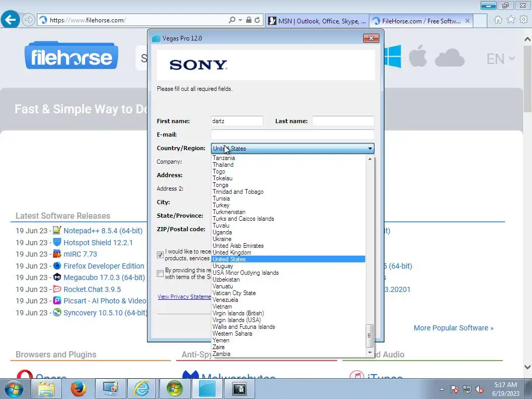Open File Explorer from the taskbar
This screenshot has width=532, height=399.
(46, 389)
